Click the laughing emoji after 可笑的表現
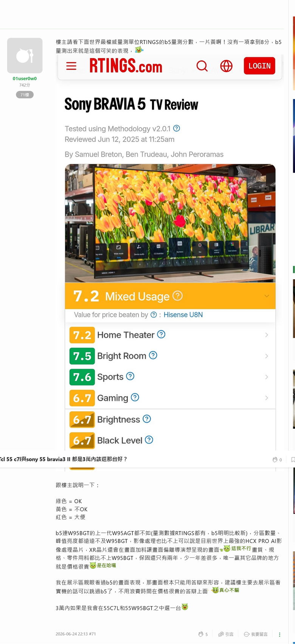Image resolution: width=295 pixels, height=644 pixels. pyautogui.click(x=139, y=50)
